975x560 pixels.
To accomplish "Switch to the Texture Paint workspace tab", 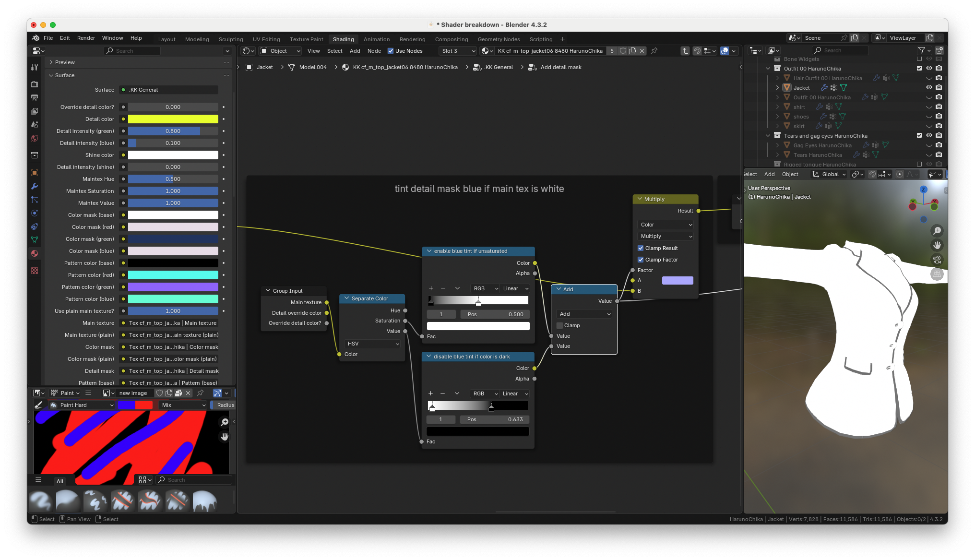I will pyautogui.click(x=306, y=39).
